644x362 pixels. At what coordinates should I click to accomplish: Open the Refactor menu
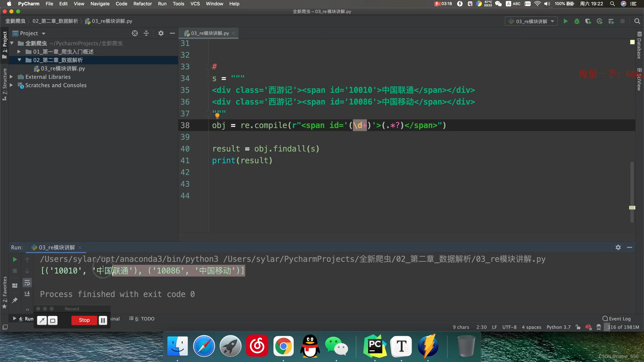[x=143, y=4]
